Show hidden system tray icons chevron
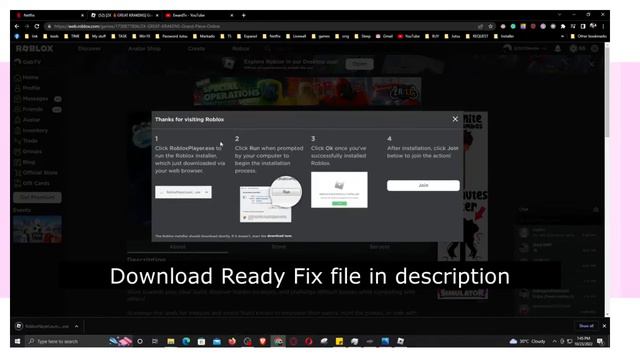This screenshot has height=360, width=640. 554,341
